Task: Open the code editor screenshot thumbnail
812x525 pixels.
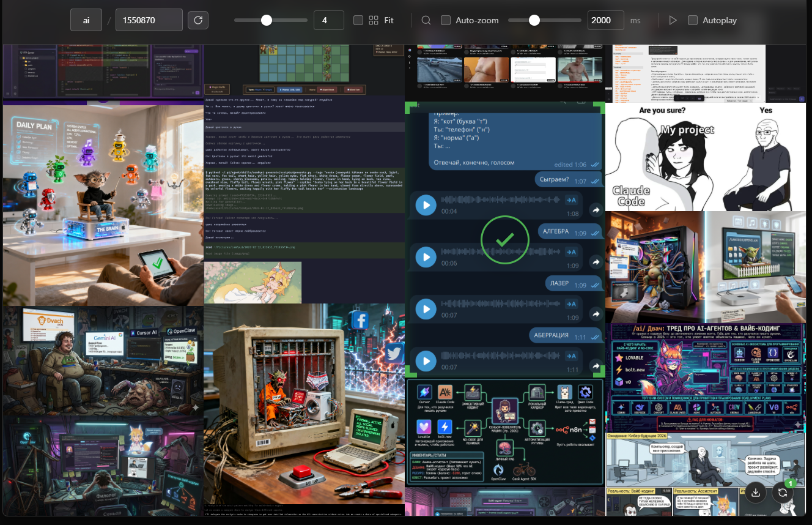Action: pyautogui.click(x=103, y=73)
